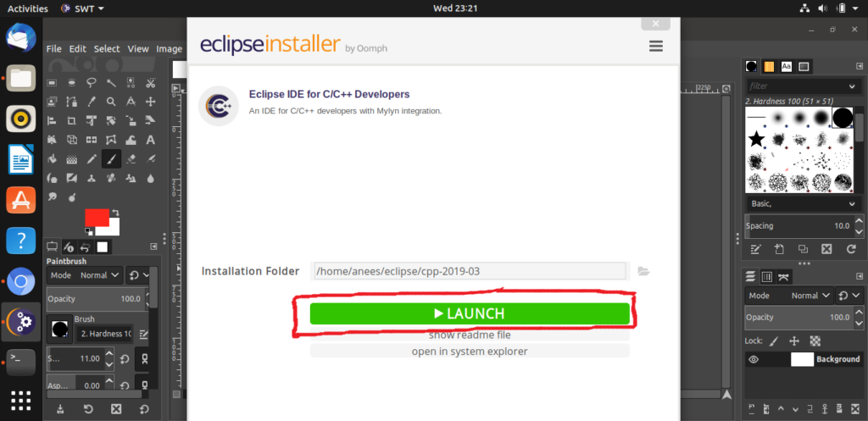
Task: Select the 3D Transform cube tool
Action: 72,140
